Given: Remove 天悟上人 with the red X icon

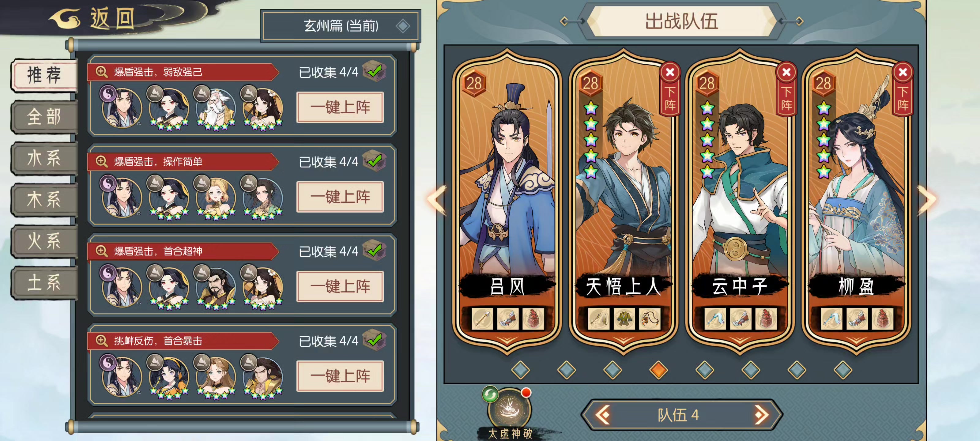Looking at the screenshot, I should (x=670, y=72).
